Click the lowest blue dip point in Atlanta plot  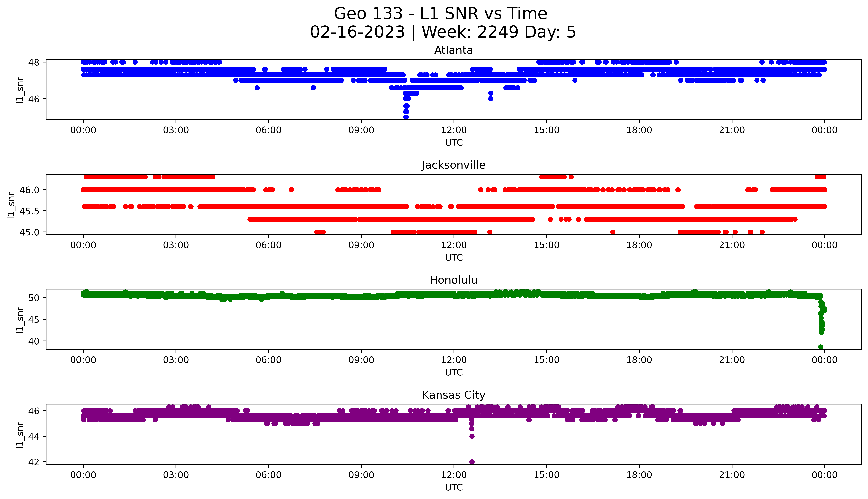406,117
